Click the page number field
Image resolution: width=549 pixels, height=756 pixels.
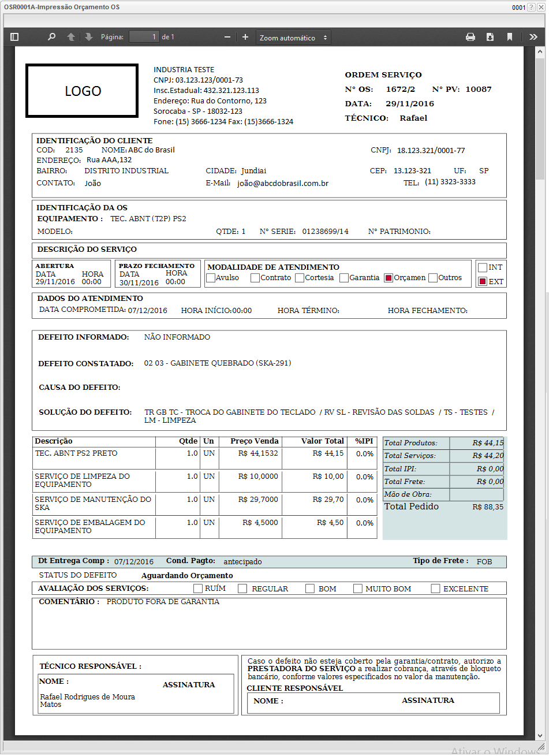[x=144, y=37]
